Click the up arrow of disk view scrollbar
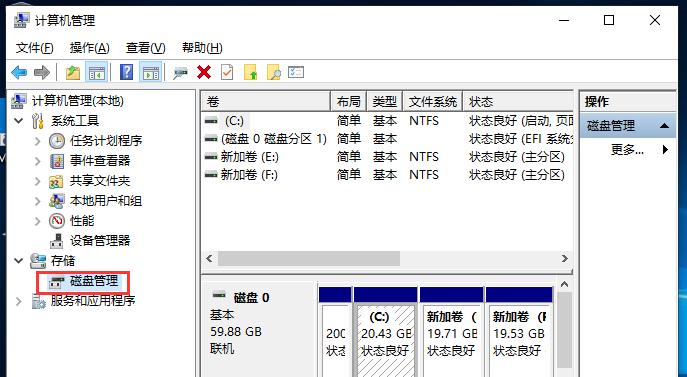This screenshot has width=687, height=377. [x=565, y=285]
